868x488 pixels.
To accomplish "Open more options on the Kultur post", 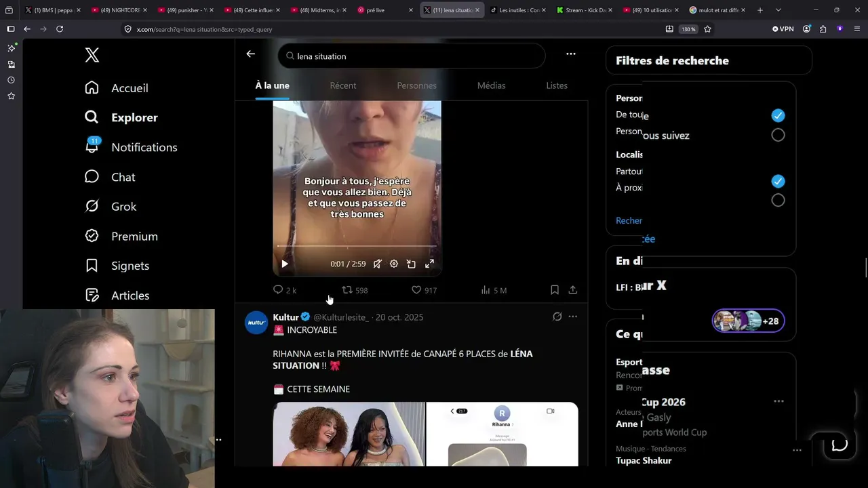I will click(x=573, y=317).
